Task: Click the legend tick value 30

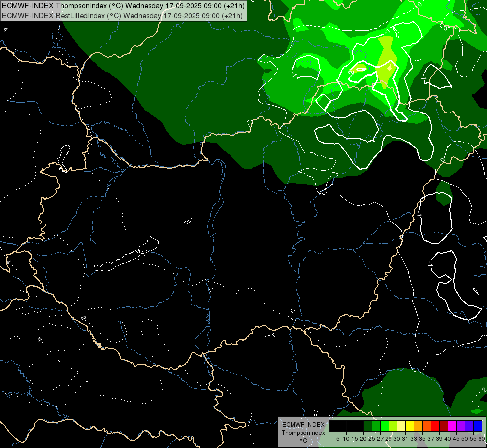Action: 397,439
